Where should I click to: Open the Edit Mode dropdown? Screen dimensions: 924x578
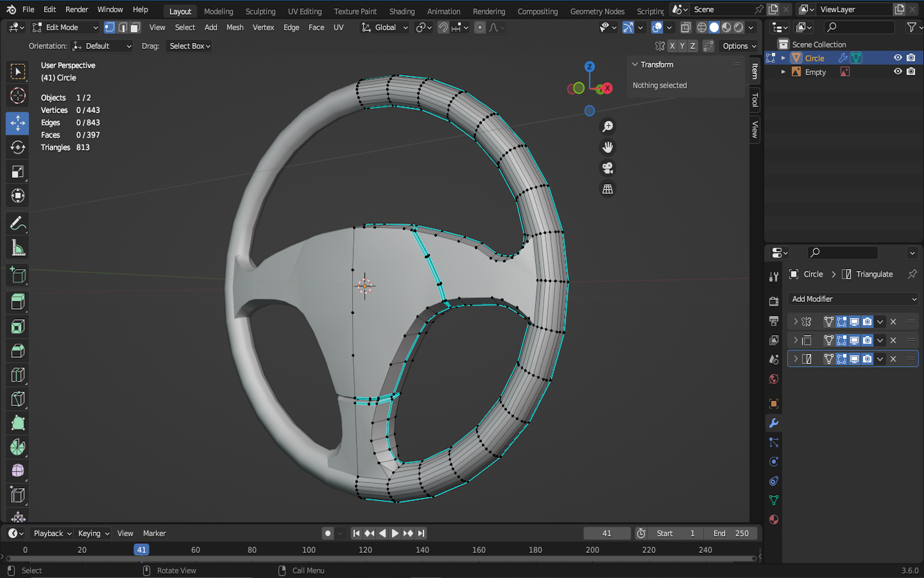point(65,28)
